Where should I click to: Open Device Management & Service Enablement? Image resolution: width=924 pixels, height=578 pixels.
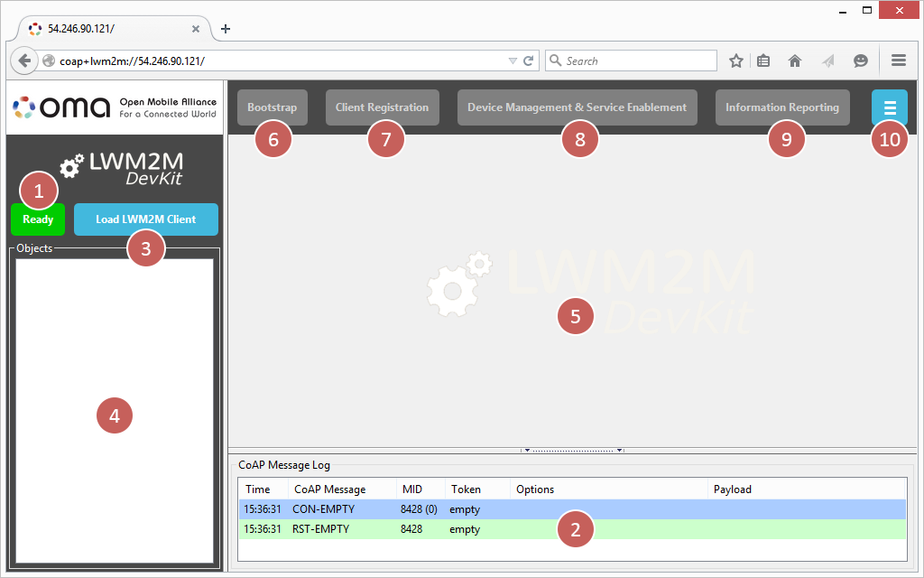(577, 107)
